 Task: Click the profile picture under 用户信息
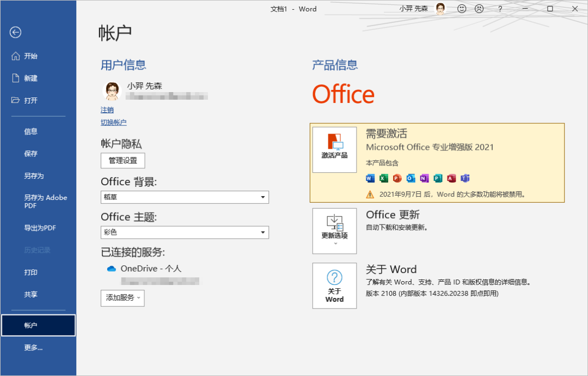[x=112, y=91]
